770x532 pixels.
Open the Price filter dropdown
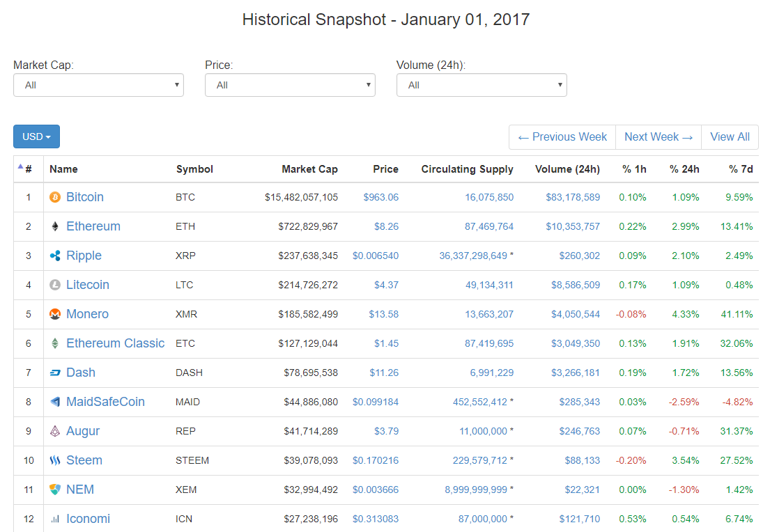[x=290, y=85]
